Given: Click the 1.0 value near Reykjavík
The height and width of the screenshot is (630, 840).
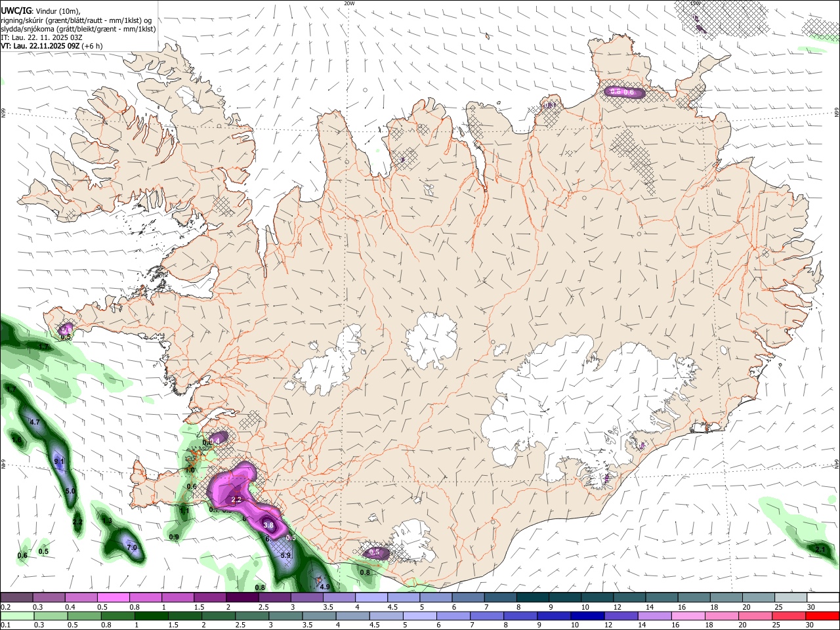Looking at the screenshot, I should (190, 470).
